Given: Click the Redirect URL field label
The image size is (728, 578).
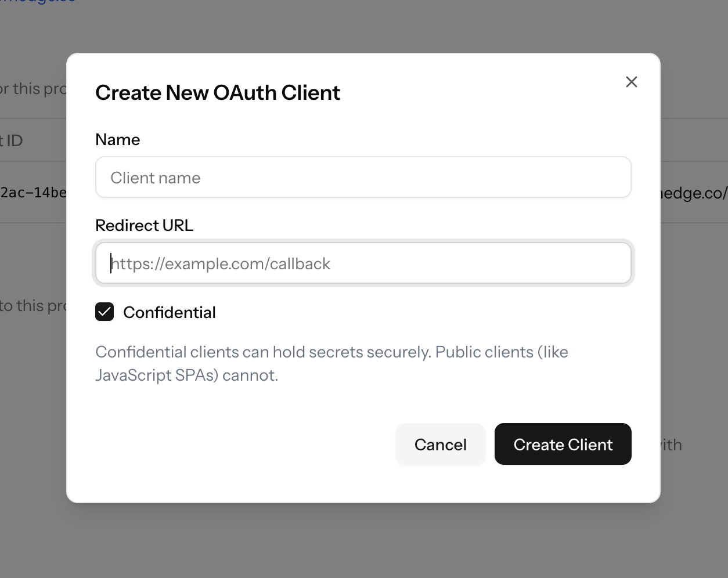Looking at the screenshot, I should point(144,226).
